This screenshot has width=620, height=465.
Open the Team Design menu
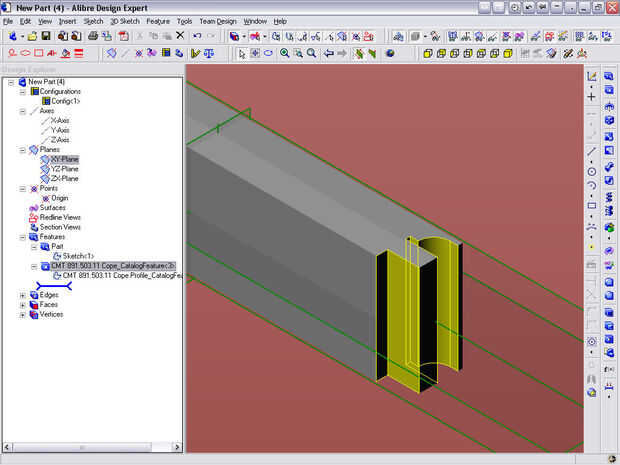(x=217, y=20)
